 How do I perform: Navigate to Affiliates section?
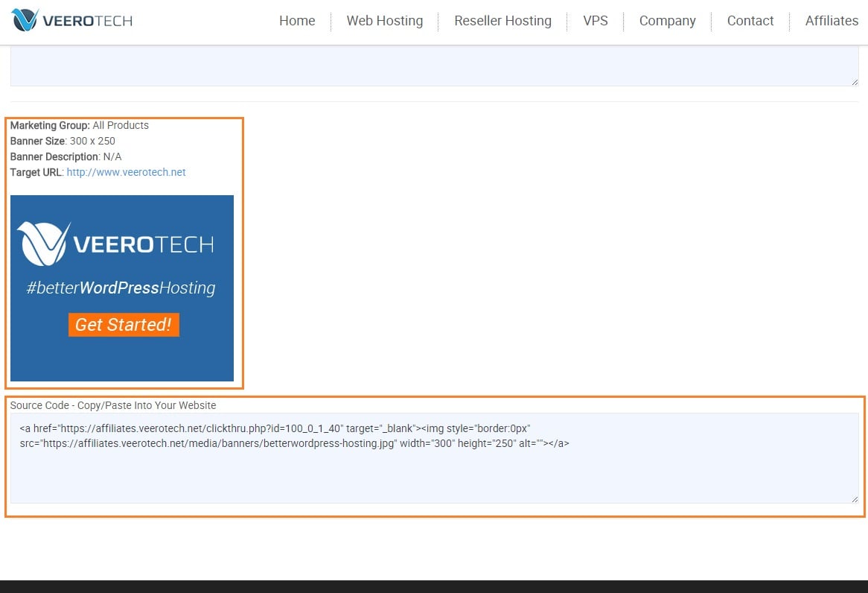pos(832,21)
